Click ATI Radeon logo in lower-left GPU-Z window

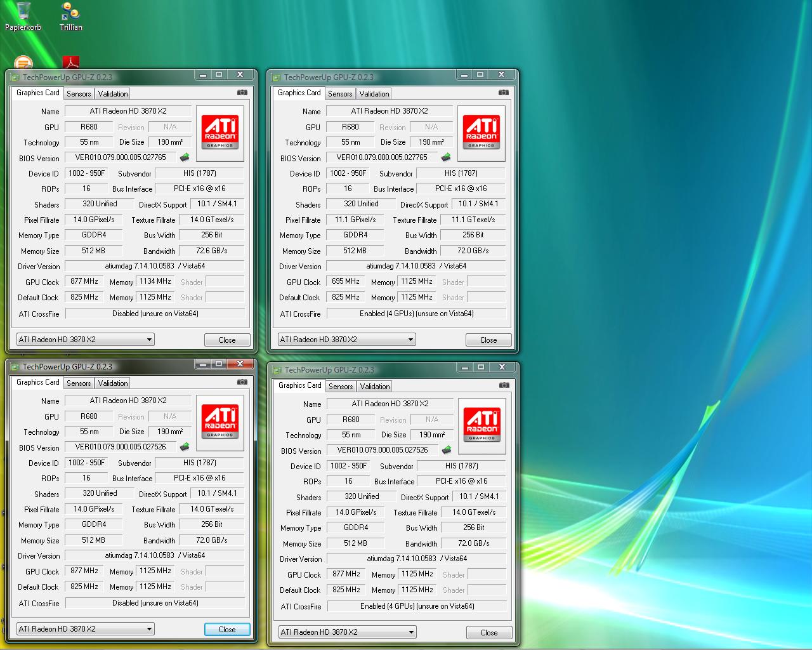pos(220,422)
